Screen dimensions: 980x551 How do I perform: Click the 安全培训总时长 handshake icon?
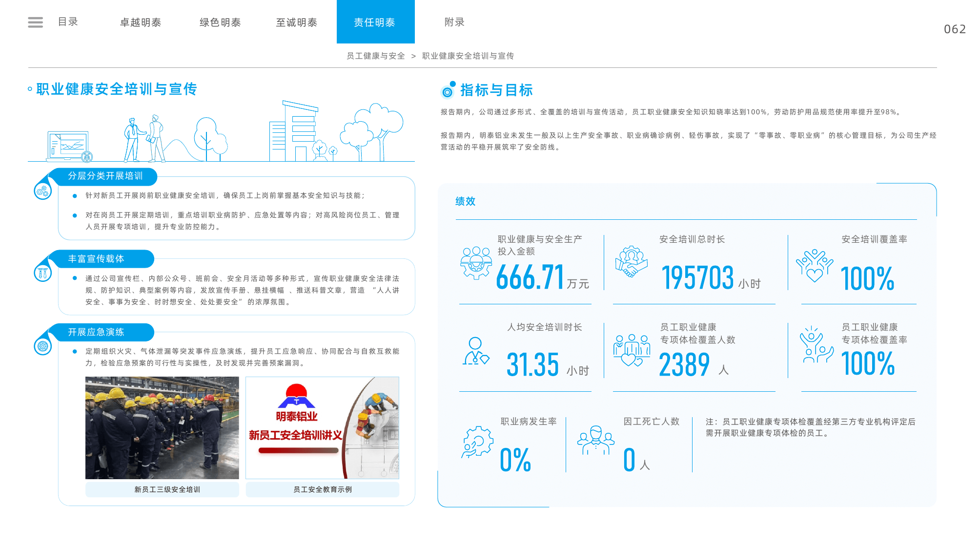[x=631, y=262]
